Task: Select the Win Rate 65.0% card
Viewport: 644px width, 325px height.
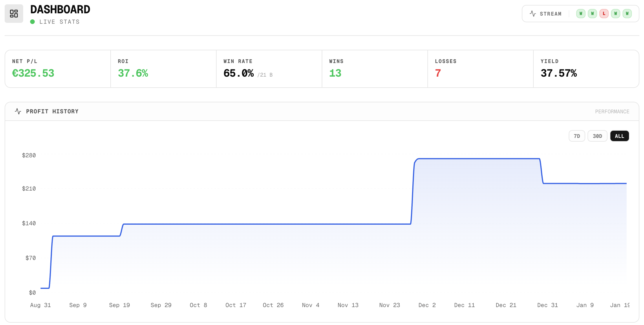Action: pos(269,69)
